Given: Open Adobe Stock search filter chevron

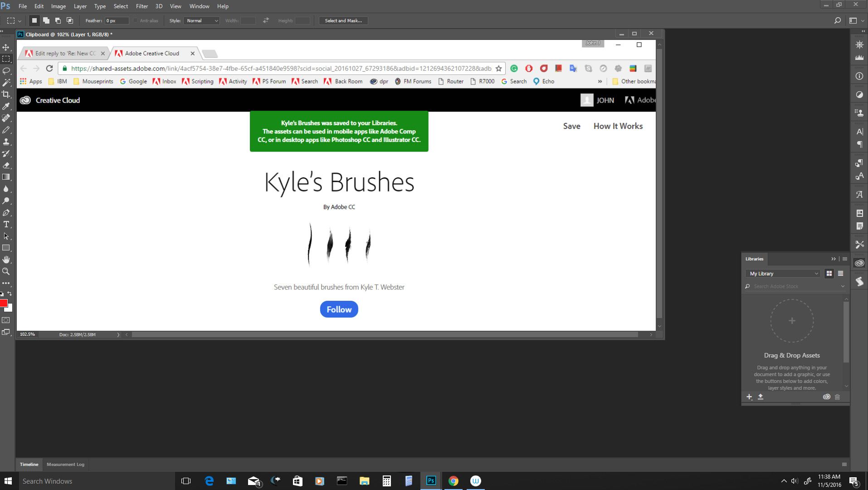Looking at the screenshot, I should (843, 286).
